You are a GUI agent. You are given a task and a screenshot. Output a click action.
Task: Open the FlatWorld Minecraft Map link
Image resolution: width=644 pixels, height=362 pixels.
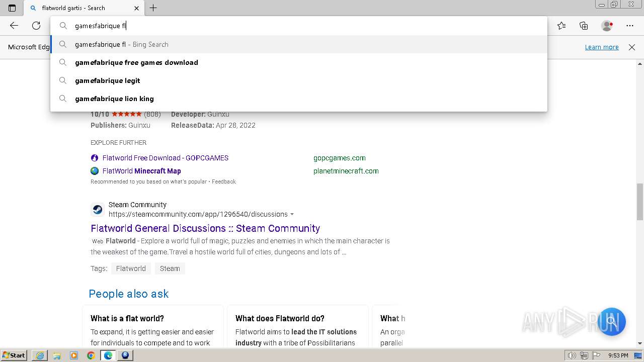tap(142, 171)
